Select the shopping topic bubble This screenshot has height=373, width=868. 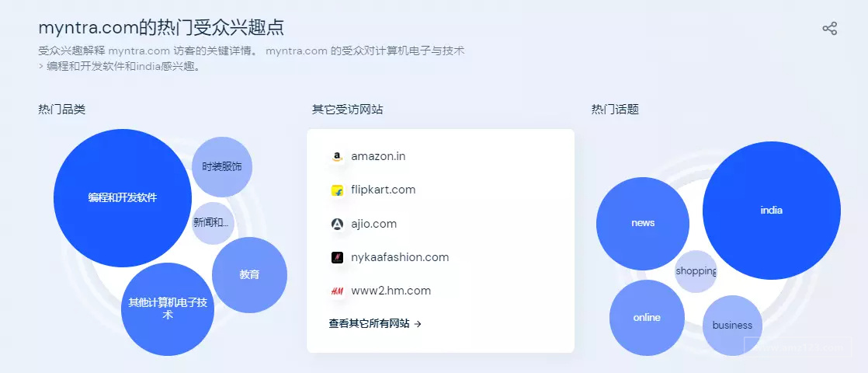[696, 271]
